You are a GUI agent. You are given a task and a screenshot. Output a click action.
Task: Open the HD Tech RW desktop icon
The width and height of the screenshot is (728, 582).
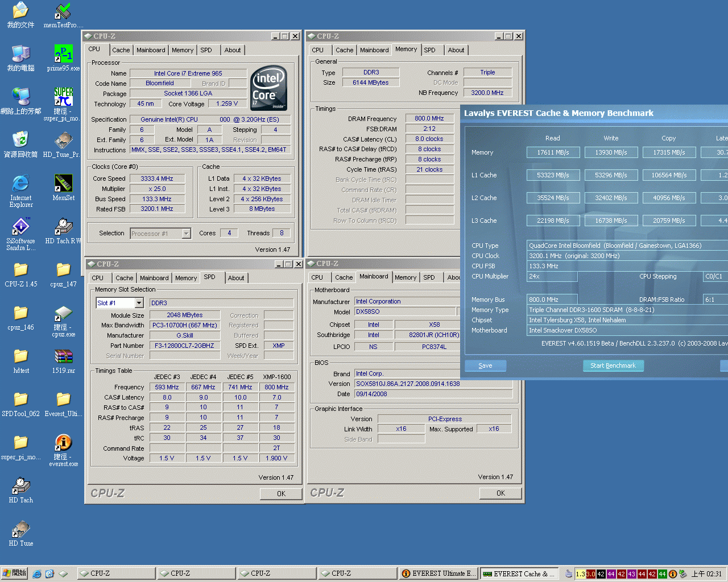coord(63,231)
